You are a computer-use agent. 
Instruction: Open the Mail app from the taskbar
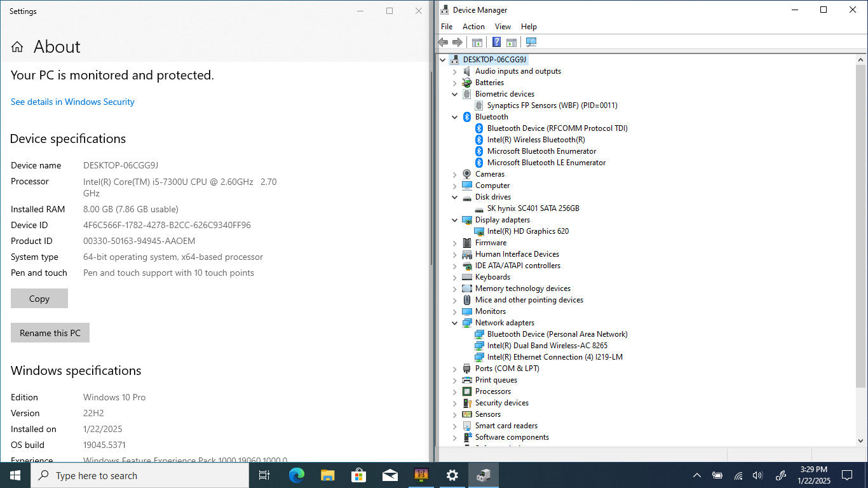390,475
